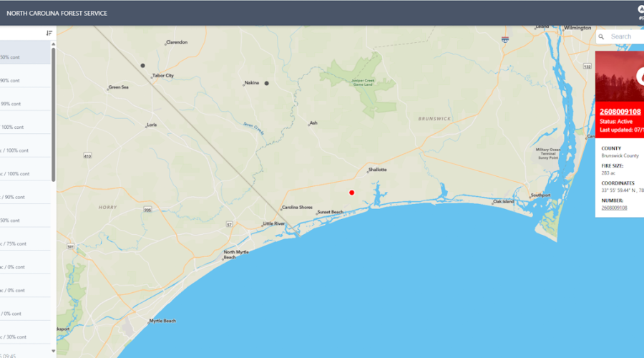Select the red active fire marker near Shallotte
644x358 pixels.
coord(351,193)
